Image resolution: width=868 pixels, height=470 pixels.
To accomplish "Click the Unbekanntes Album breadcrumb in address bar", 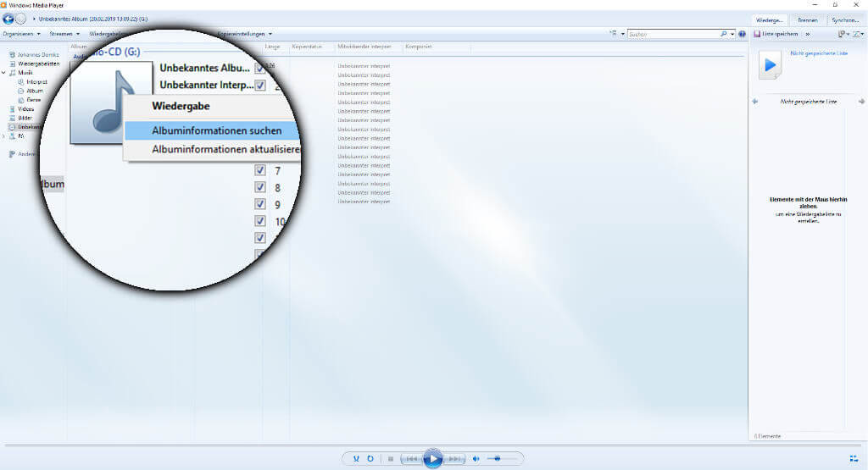I will [x=93, y=19].
